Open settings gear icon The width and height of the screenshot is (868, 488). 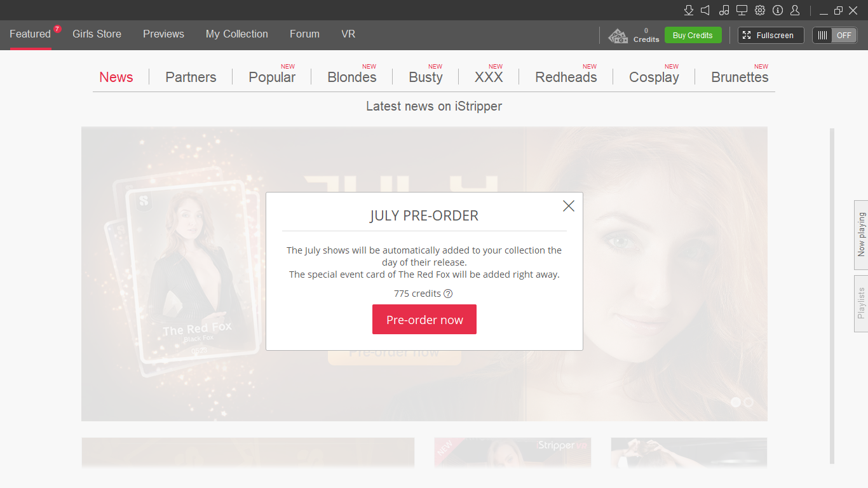(760, 10)
